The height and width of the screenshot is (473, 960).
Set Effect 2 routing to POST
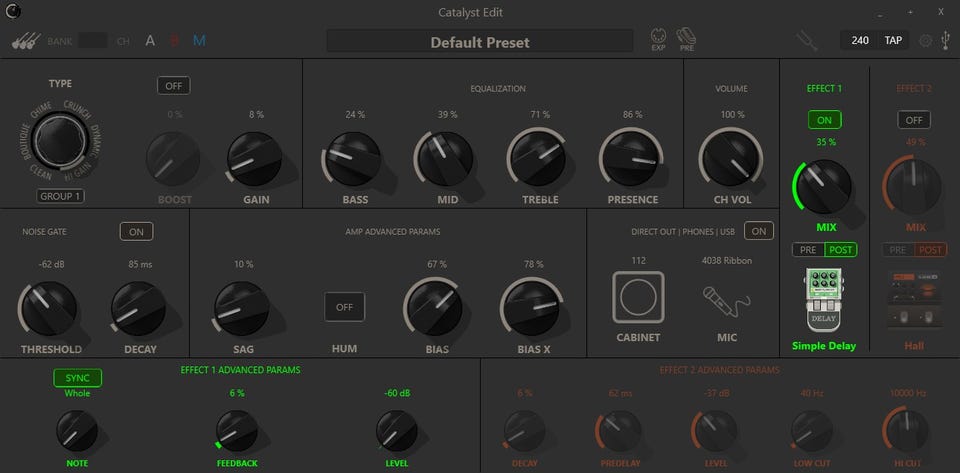pyautogui.click(x=931, y=250)
